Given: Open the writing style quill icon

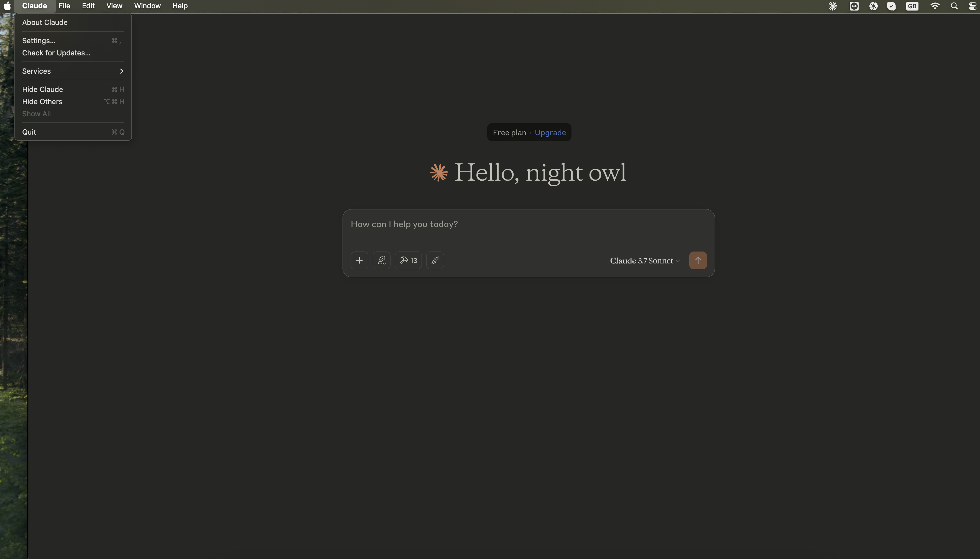Looking at the screenshot, I should [381, 260].
